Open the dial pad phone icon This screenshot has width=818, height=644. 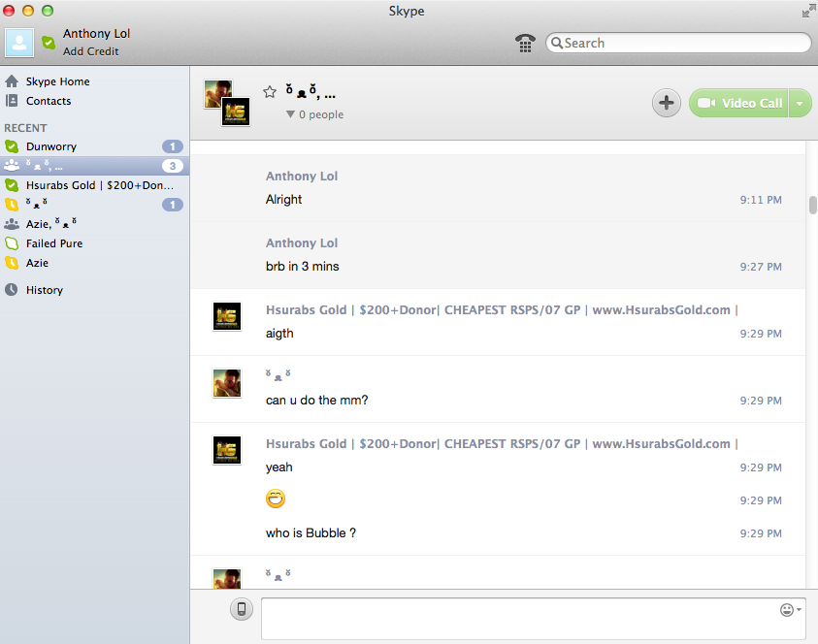(525, 43)
